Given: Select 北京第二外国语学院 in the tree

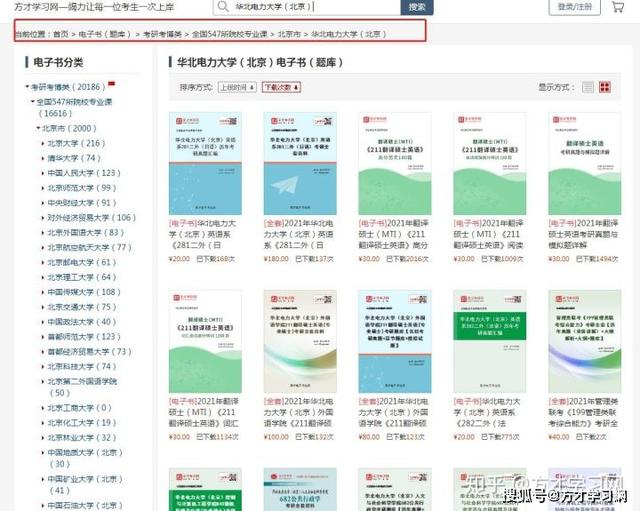Looking at the screenshot, I should pos(82,382).
